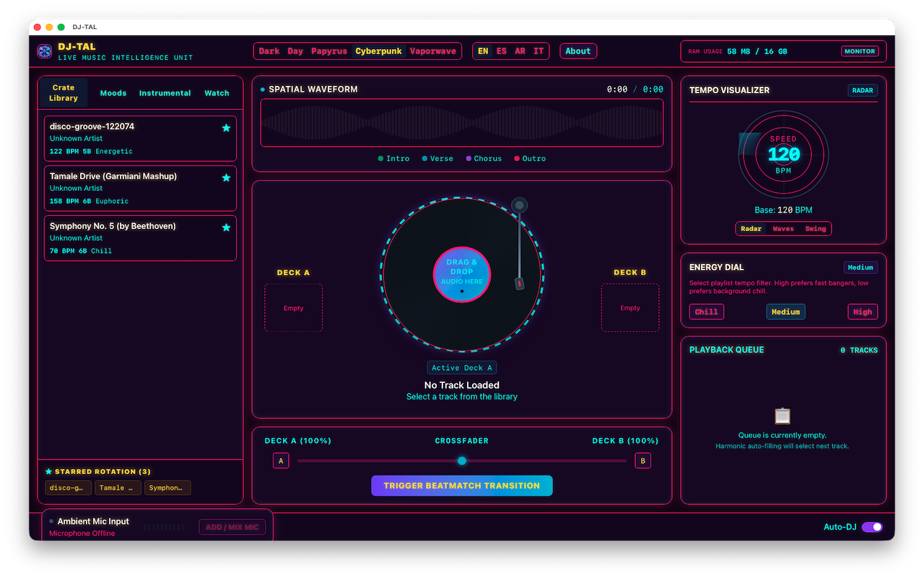
Task: Open the Instrumental tab
Action: click(165, 93)
